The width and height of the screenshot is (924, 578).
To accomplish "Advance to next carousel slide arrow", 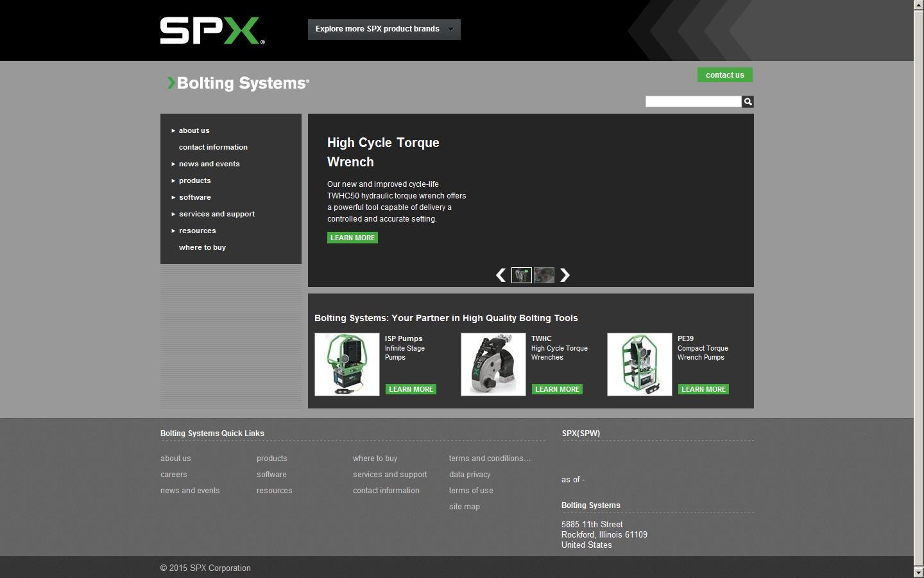I will pyautogui.click(x=565, y=275).
